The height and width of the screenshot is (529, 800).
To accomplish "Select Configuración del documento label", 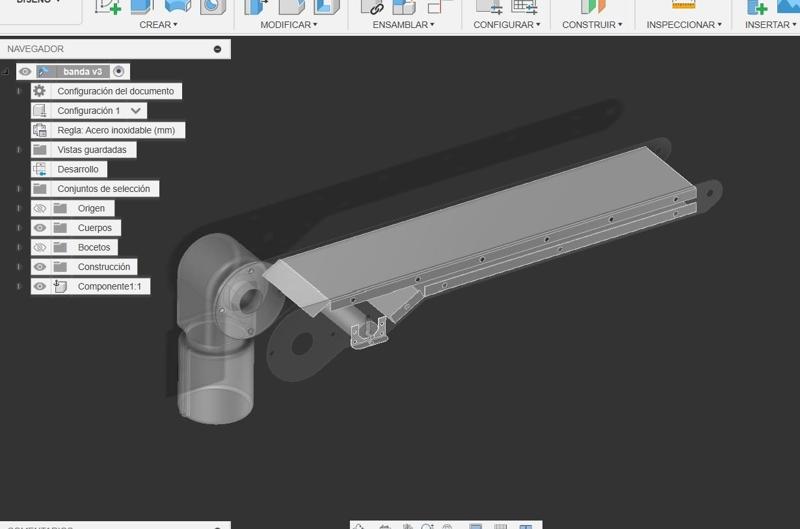I will (x=115, y=91).
